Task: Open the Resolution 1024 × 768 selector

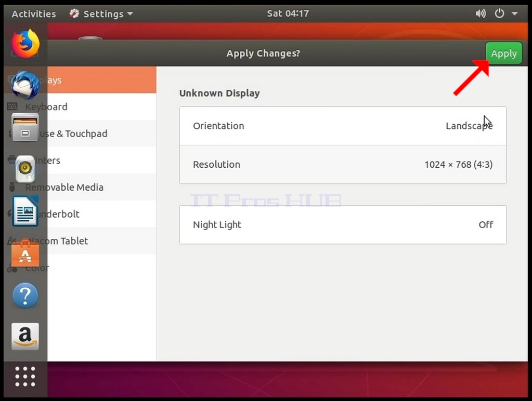Action: click(x=343, y=165)
